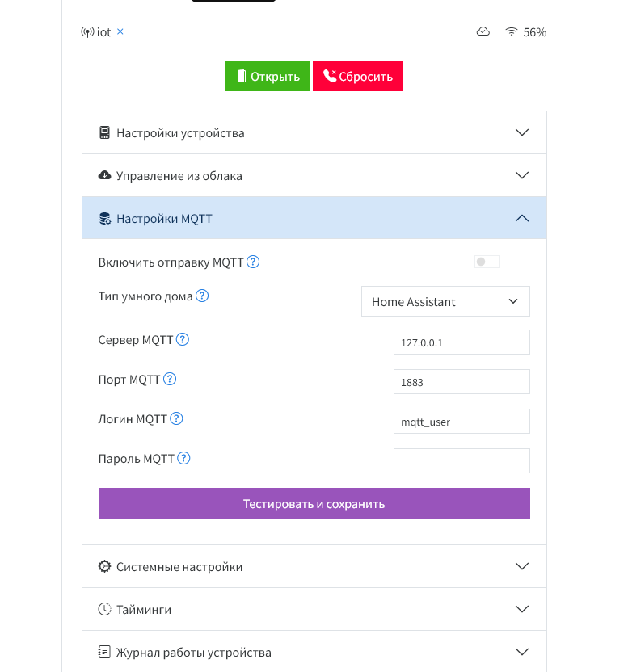This screenshot has height=672, width=628.
Task: Click the journal icon beside Журнал работы устройства
Action: 105,652
